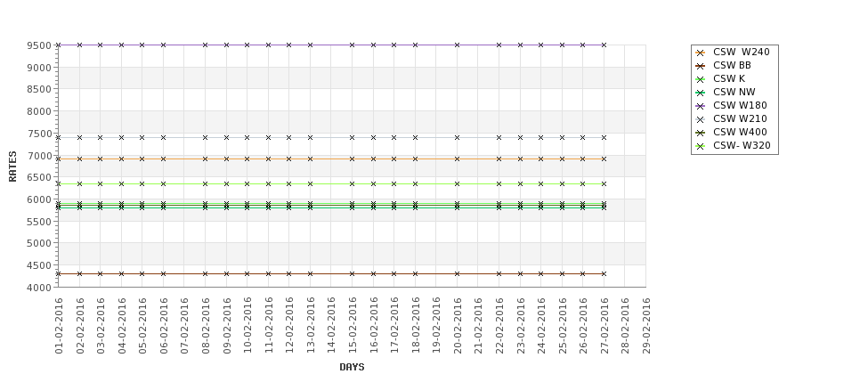The image size is (868, 382).
Task: Click the pale marker beside CSW W210
Action: click(x=701, y=119)
